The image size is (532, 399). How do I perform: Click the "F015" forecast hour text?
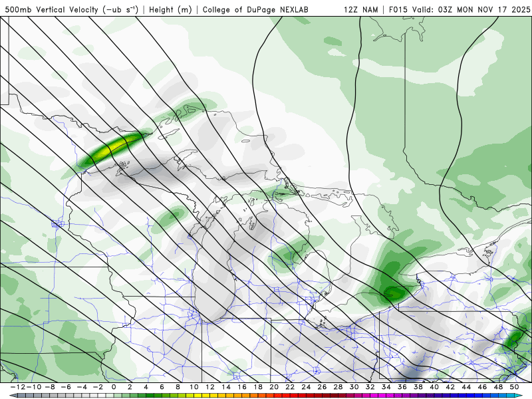pos(398,9)
